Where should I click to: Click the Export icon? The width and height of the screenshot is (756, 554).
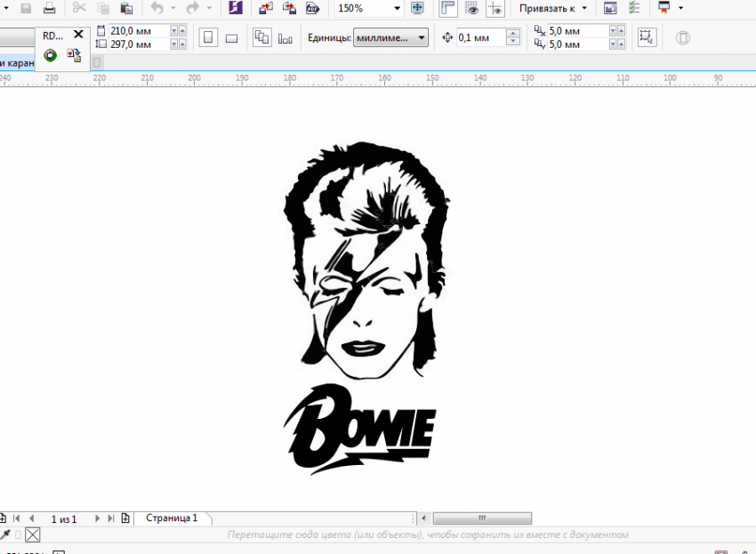[x=289, y=8]
